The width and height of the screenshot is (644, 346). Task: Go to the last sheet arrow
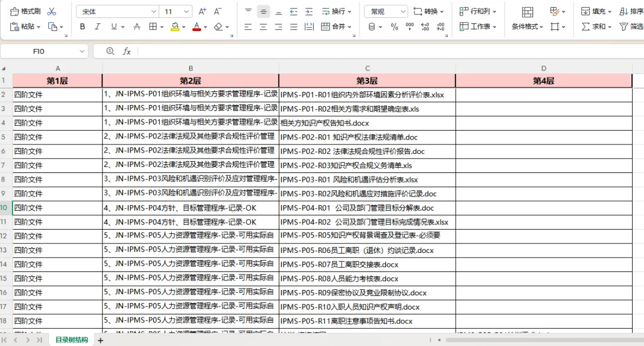[39, 340]
